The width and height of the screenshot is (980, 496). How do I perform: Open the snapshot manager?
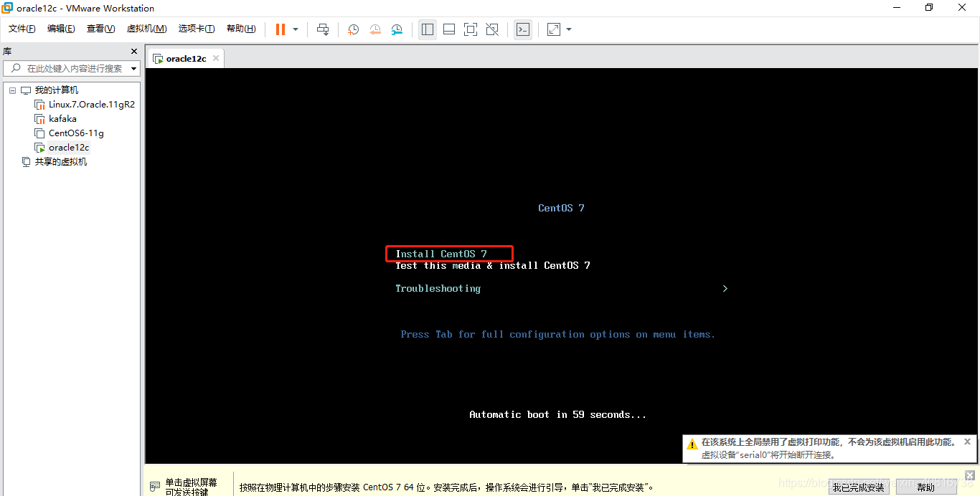[397, 29]
